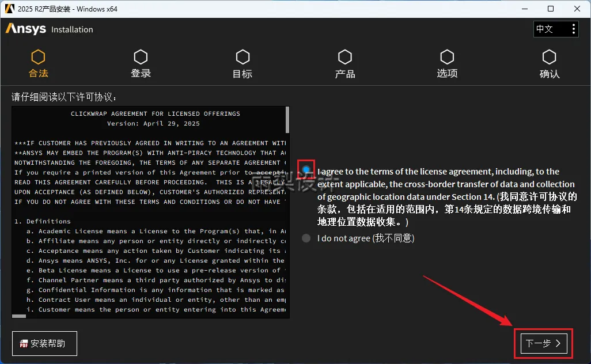This screenshot has height=364, width=591.
Task: Select the "I agree" license radio button
Action: point(306,169)
